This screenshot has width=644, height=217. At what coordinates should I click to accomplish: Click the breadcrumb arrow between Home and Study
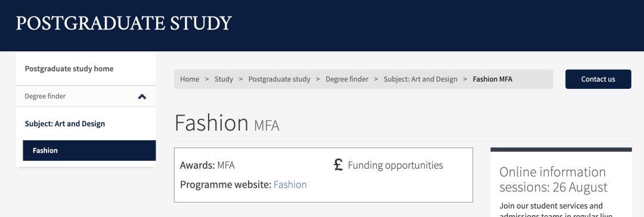[x=207, y=79]
